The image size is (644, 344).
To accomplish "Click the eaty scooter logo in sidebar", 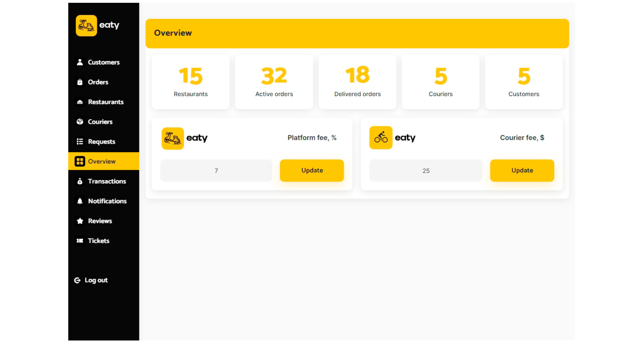I will [x=86, y=26].
